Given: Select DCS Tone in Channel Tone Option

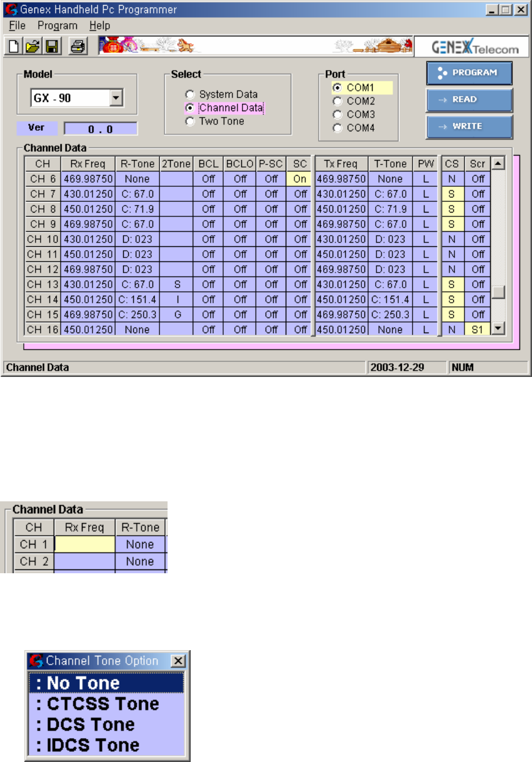Looking at the screenshot, I should (x=106, y=724).
